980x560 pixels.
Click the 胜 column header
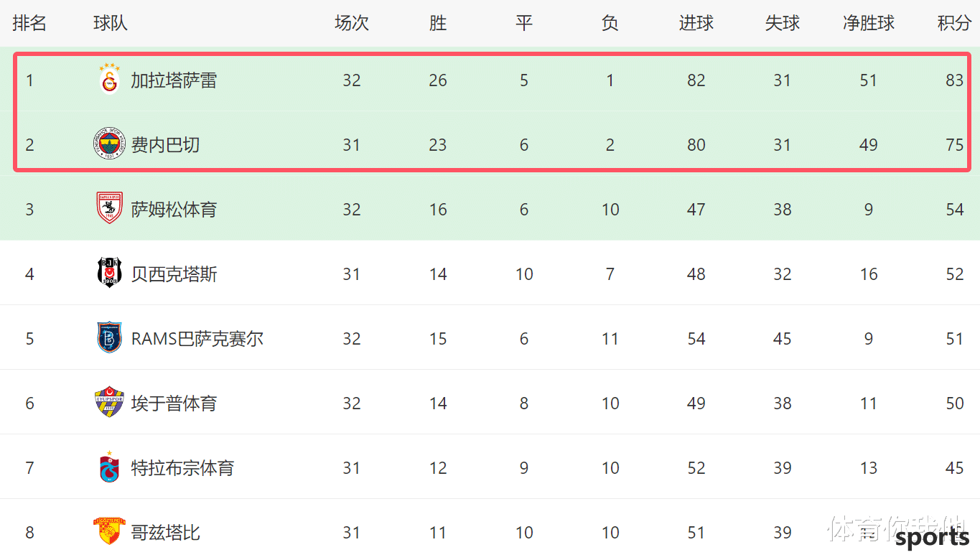[438, 23]
